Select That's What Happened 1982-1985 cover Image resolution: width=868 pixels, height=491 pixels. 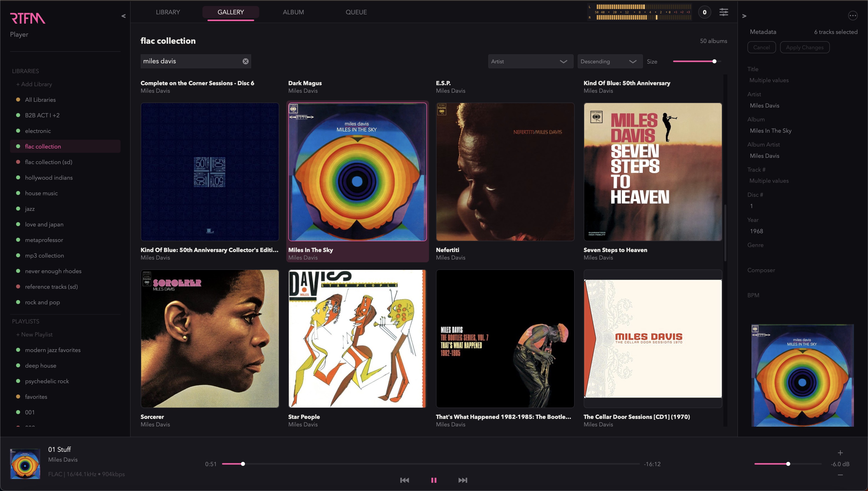[505, 338]
